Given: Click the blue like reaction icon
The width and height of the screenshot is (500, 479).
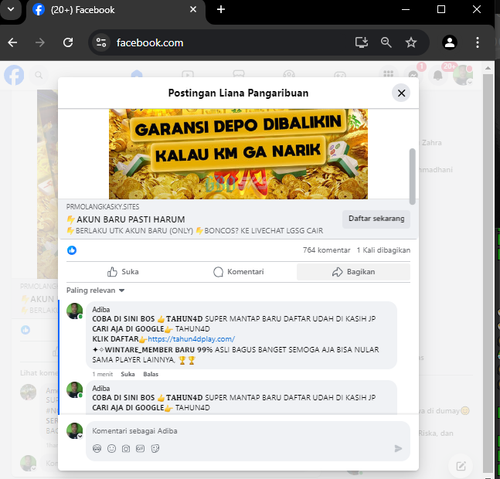Looking at the screenshot, I should click(72, 250).
